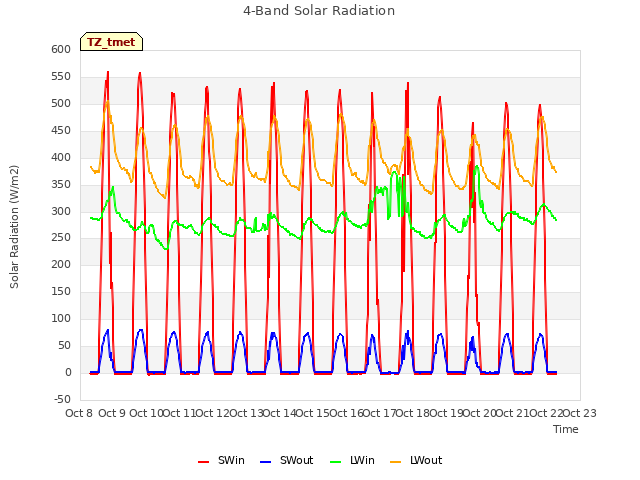Viewport: 640px width, 480px height.
Task: Click the Solar Radiation (W/m2) axis label
Action: coord(14,227)
